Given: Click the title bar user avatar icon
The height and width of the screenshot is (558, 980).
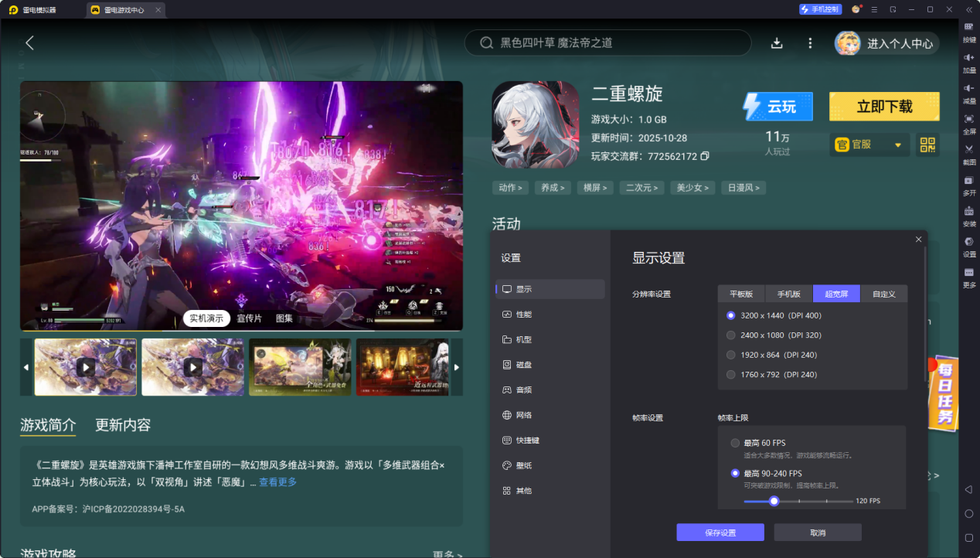Looking at the screenshot, I should pos(856,9).
